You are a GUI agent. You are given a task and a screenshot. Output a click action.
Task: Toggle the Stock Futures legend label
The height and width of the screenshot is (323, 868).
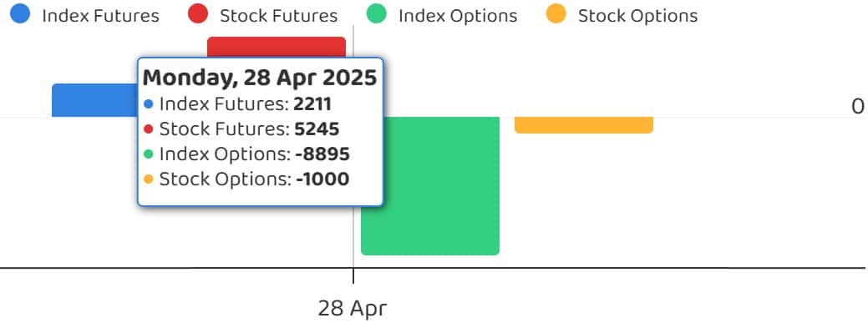(278, 16)
